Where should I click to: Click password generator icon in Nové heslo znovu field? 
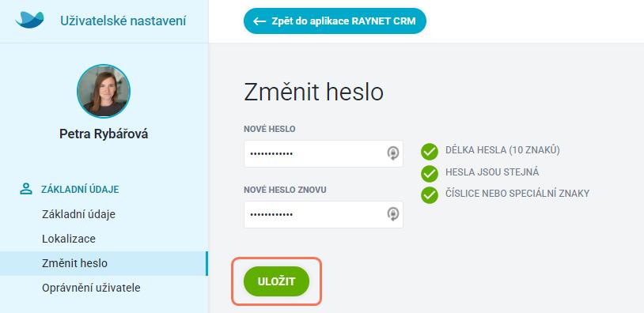[392, 214]
